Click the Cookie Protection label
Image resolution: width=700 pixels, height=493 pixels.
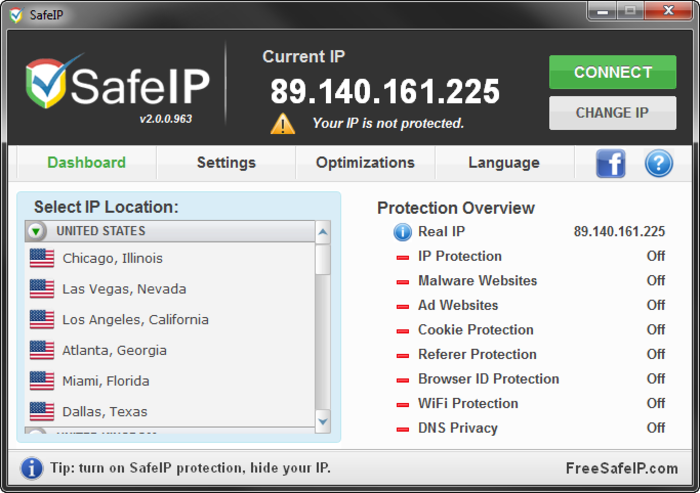(x=476, y=330)
